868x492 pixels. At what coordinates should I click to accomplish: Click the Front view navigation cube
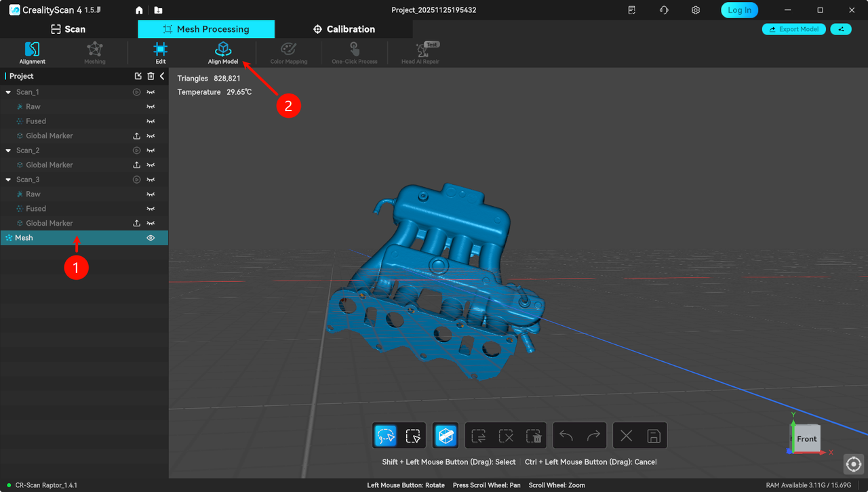pyautogui.click(x=806, y=438)
